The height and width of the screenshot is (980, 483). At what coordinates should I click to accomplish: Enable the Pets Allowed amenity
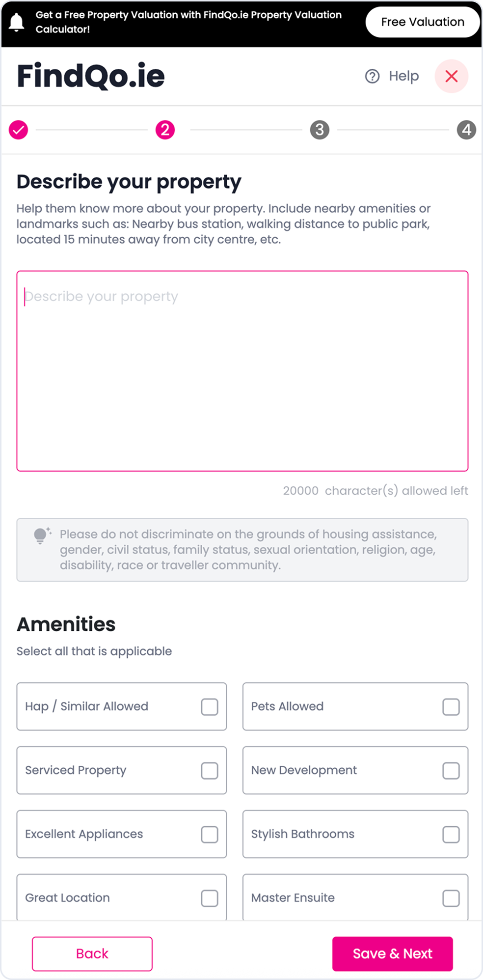[x=450, y=706]
